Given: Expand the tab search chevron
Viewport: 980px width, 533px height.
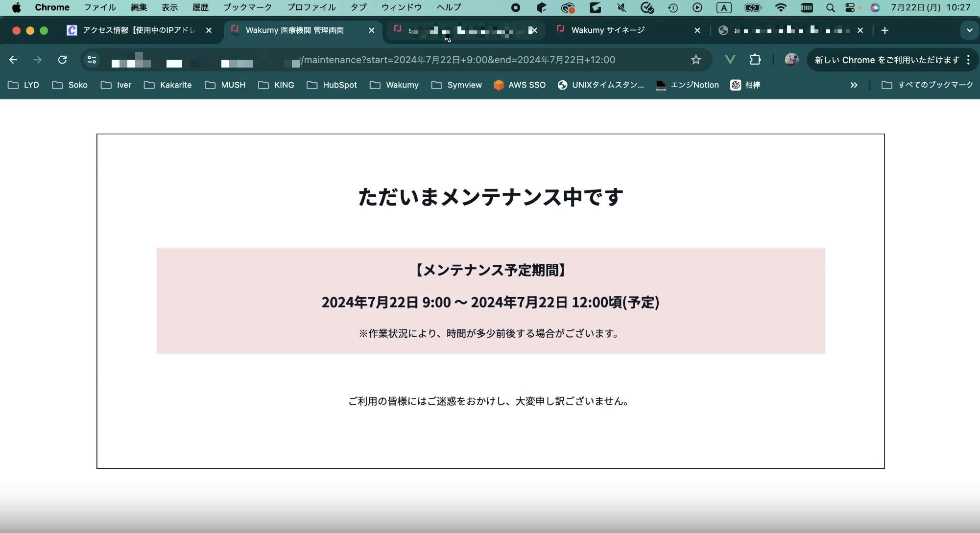Looking at the screenshot, I should [969, 30].
